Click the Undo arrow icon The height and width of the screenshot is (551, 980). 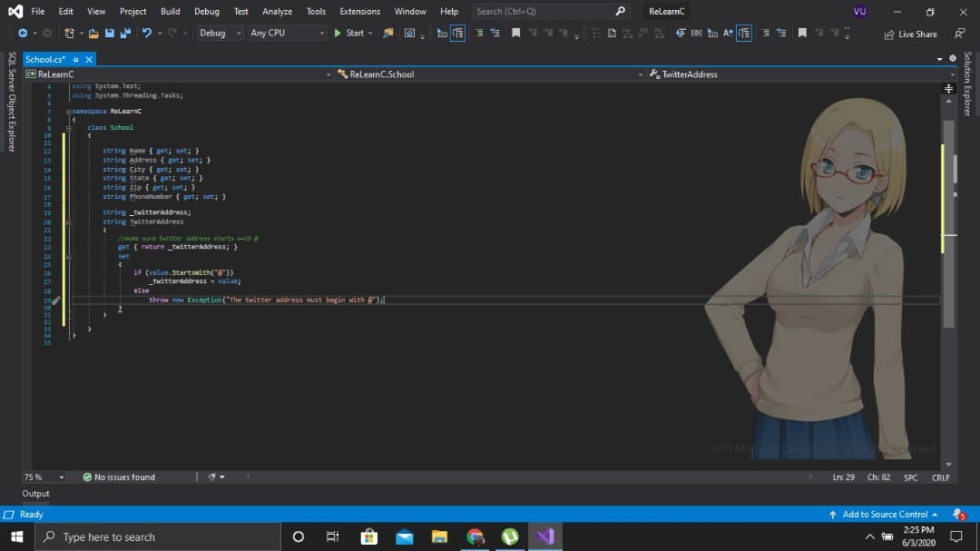[146, 33]
